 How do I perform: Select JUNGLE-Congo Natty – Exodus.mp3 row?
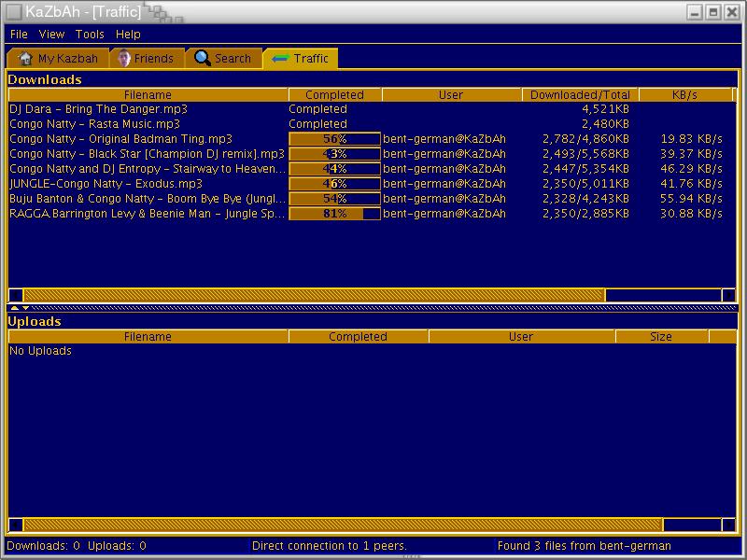click(x=372, y=184)
